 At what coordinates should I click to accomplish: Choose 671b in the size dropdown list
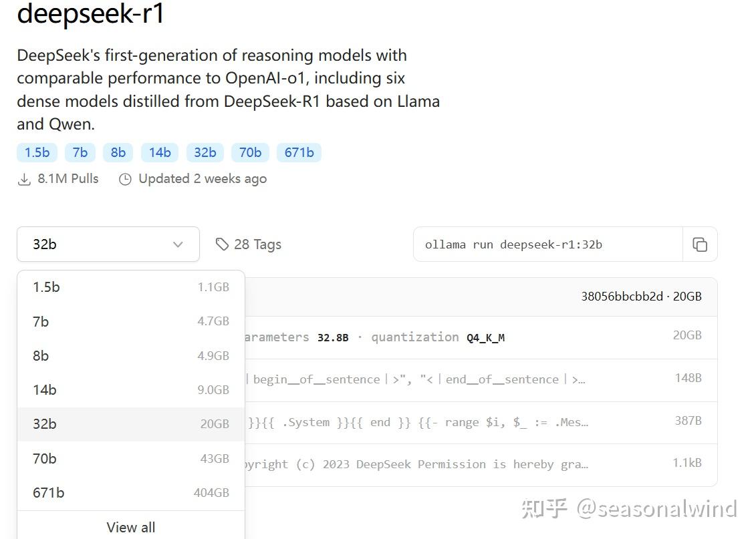coord(47,492)
